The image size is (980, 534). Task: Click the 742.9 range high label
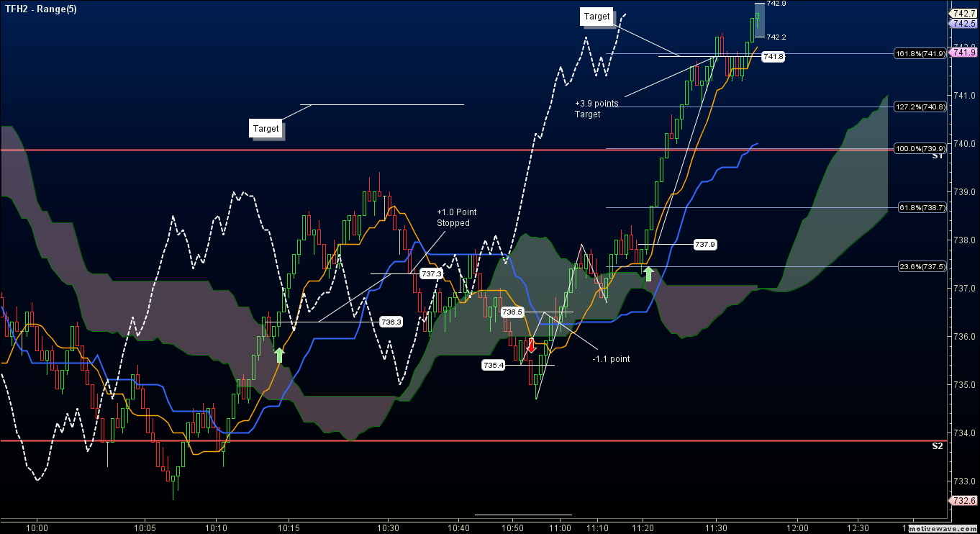click(x=776, y=4)
